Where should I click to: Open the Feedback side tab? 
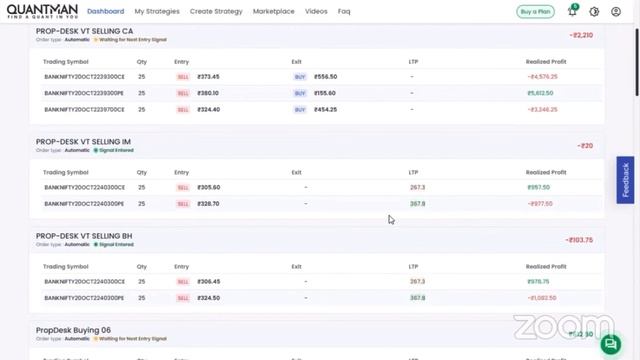coord(625,180)
